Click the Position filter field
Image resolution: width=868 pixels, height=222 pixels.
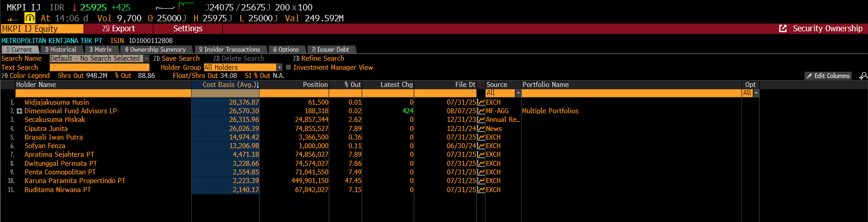(x=294, y=93)
